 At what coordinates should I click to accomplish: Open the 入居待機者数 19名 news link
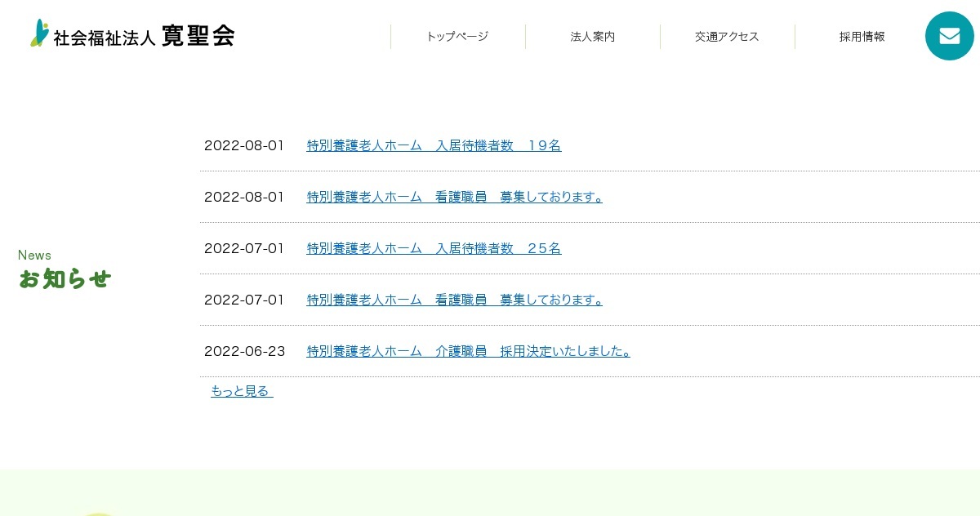(x=434, y=145)
